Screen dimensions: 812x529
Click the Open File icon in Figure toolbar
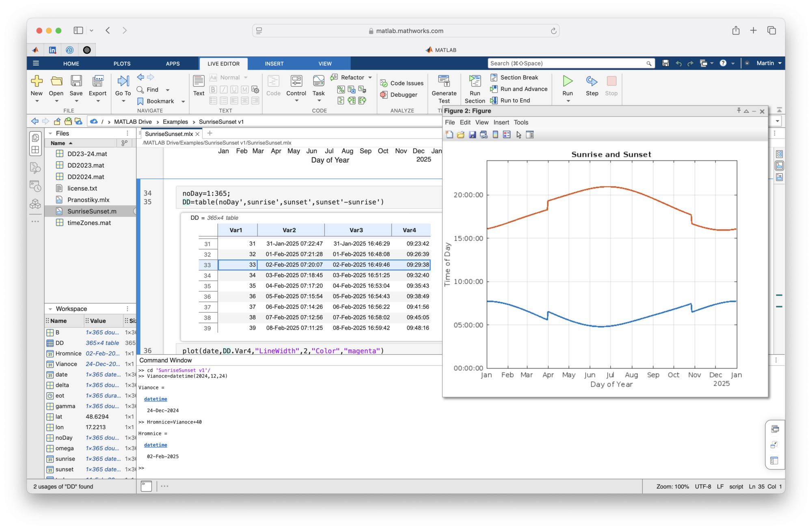(x=460, y=135)
